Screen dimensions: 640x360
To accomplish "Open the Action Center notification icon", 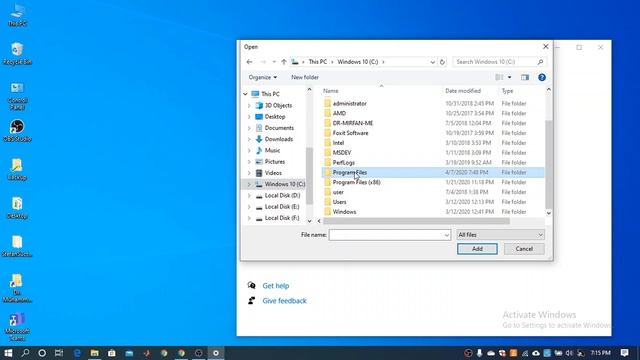I will 624,353.
